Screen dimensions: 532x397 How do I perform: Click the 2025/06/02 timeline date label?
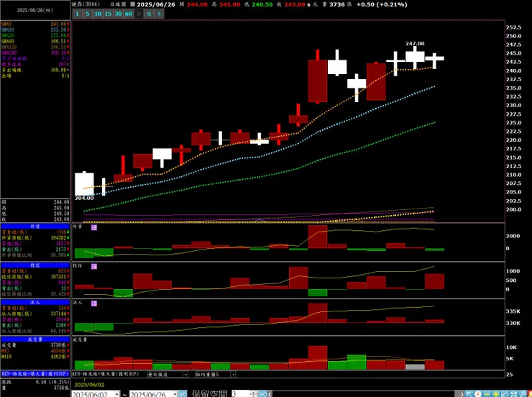(x=90, y=385)
